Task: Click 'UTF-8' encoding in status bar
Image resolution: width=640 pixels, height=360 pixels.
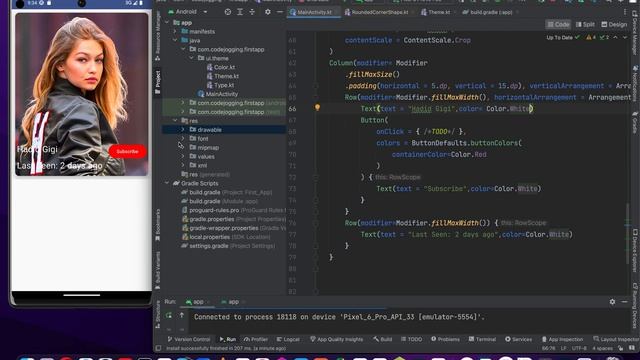Action: point(579,349)
